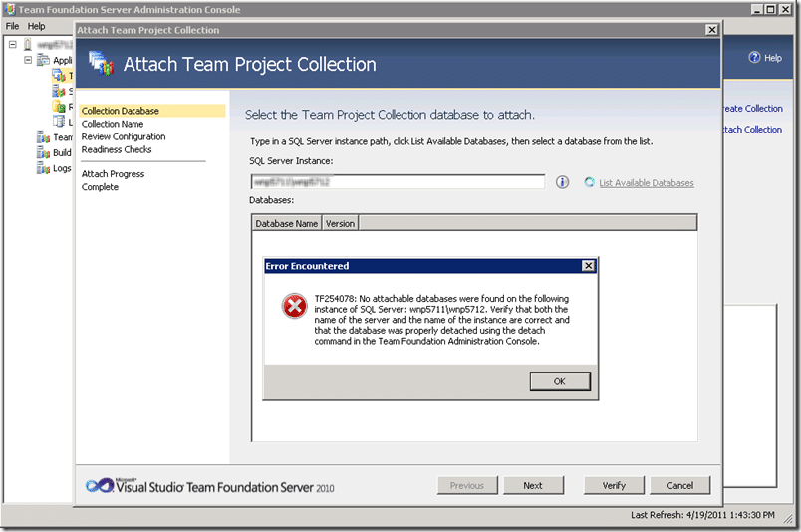
Task: Click the SQL Server instance info icon
Action: (x=562, y=182)
